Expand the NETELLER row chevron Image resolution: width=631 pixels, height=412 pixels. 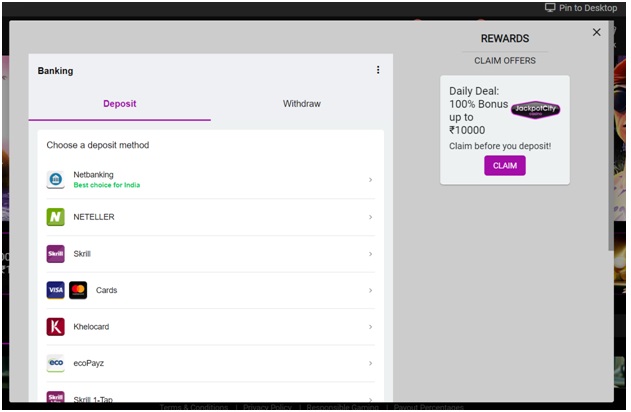370,217
